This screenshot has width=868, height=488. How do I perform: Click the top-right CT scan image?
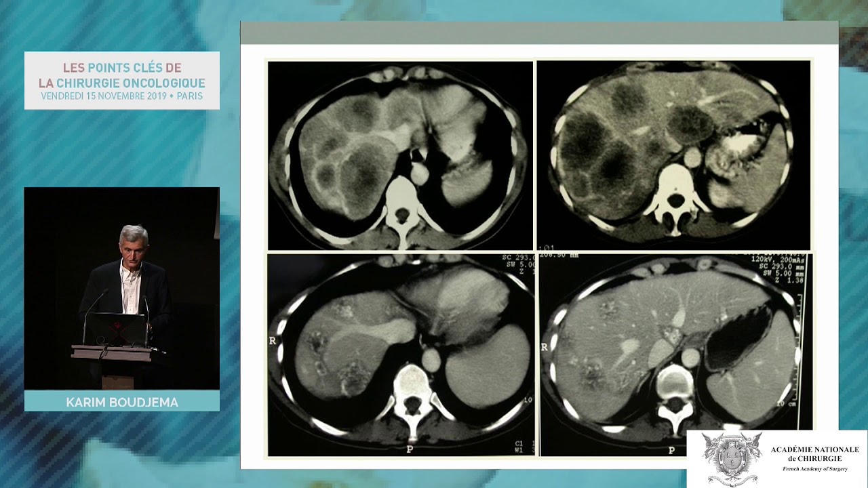[673, 155]
